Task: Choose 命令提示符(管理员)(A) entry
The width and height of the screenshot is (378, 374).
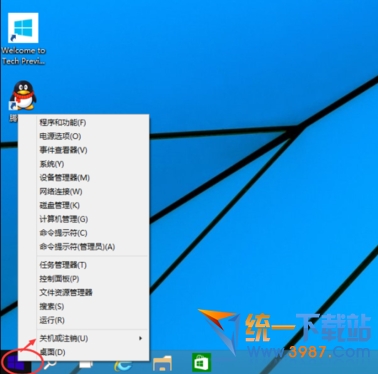Action: tap(83, 247)
